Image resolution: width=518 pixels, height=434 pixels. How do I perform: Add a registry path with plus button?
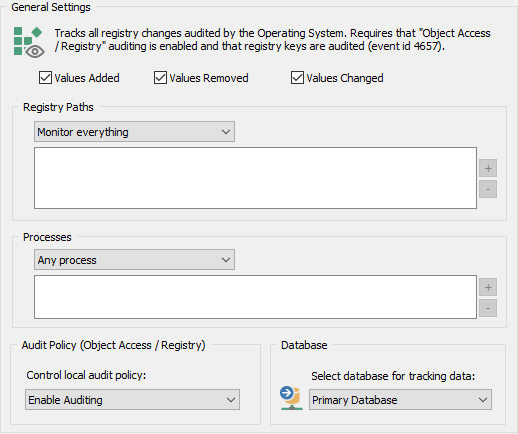tap(488, 168)
